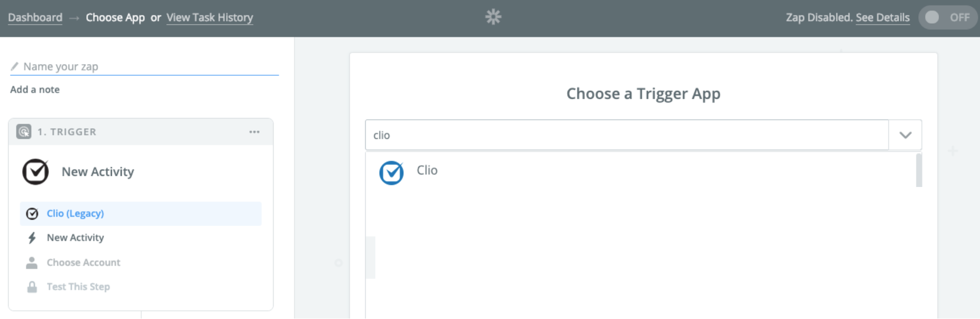This screenshot has width=980, height=319.
Task: Open the trigger step three-dot menu
Action: click(x=254, y=132)
